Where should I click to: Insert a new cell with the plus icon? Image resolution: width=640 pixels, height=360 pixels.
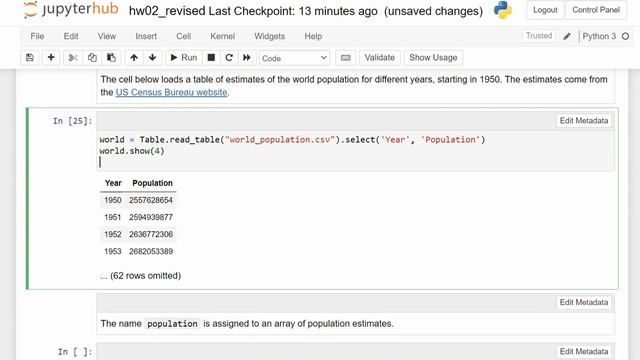click(51, 58)
